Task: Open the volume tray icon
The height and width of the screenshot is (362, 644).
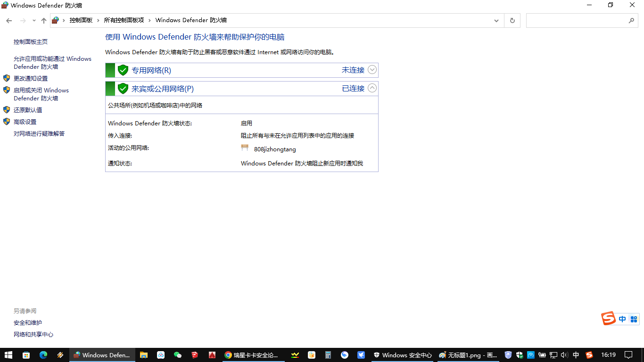Action: [x=564, y=355]
